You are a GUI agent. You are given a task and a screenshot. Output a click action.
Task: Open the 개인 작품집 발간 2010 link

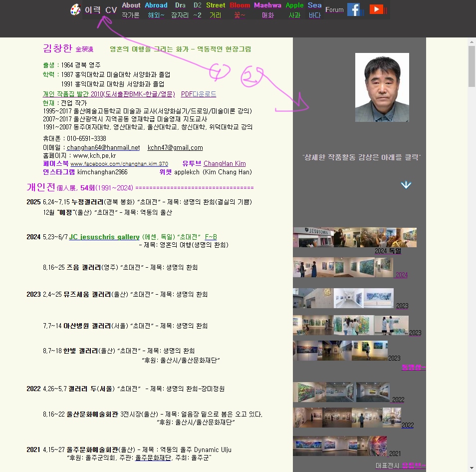pos(109,94)
